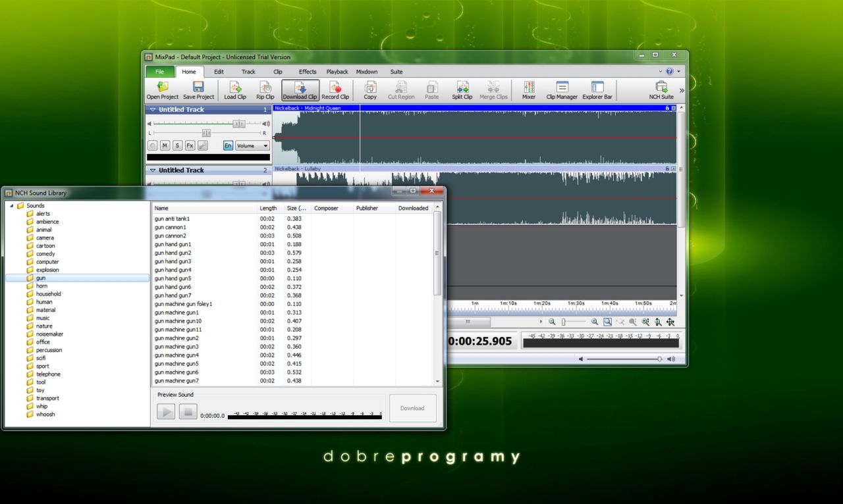Image resolution: width=843 pixels, height=504 pixels.
Task: Solo track 1 with the S button
Action: [177, 145]
